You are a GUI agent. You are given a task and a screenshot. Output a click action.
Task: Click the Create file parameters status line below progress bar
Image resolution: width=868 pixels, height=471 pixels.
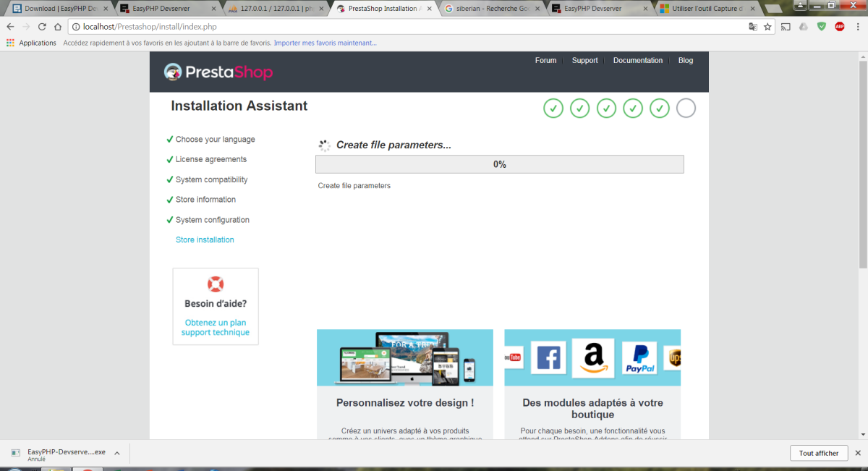[354, 186]
